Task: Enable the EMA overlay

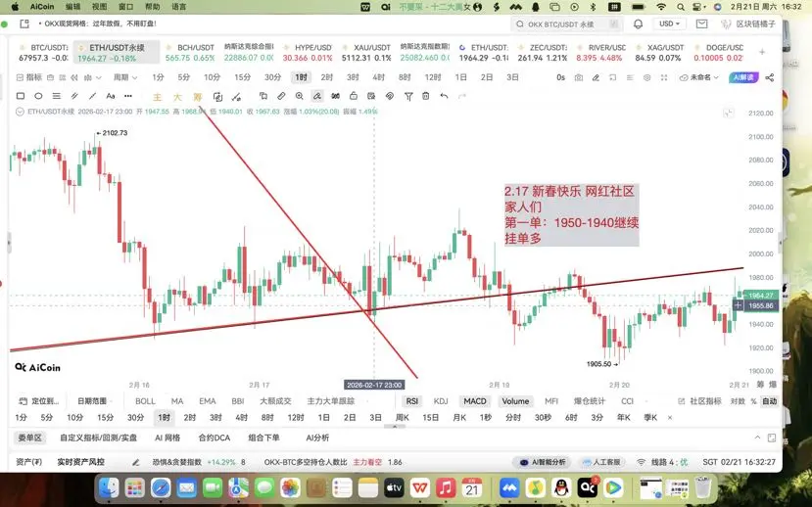Action: [x=207, y=401]
